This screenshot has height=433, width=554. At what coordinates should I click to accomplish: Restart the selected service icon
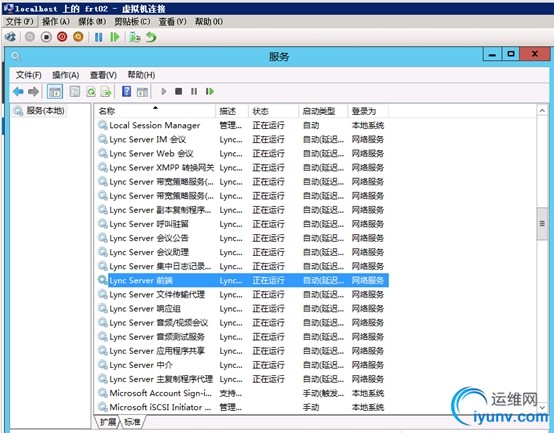point(210,92)
